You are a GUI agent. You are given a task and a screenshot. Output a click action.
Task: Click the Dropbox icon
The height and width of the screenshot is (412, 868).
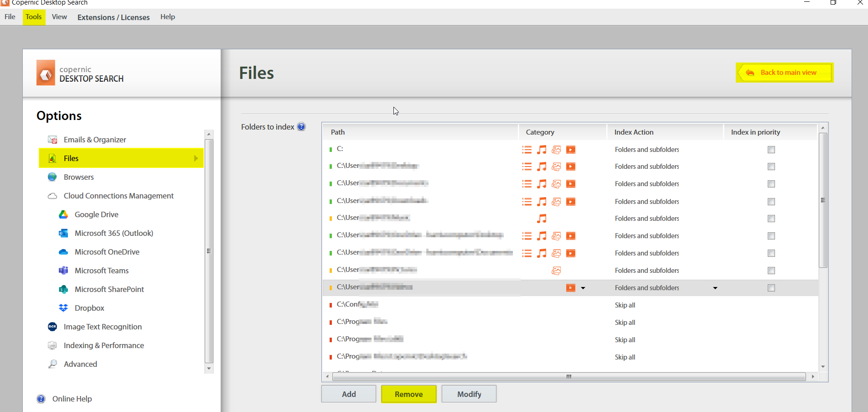pos(63,308)
